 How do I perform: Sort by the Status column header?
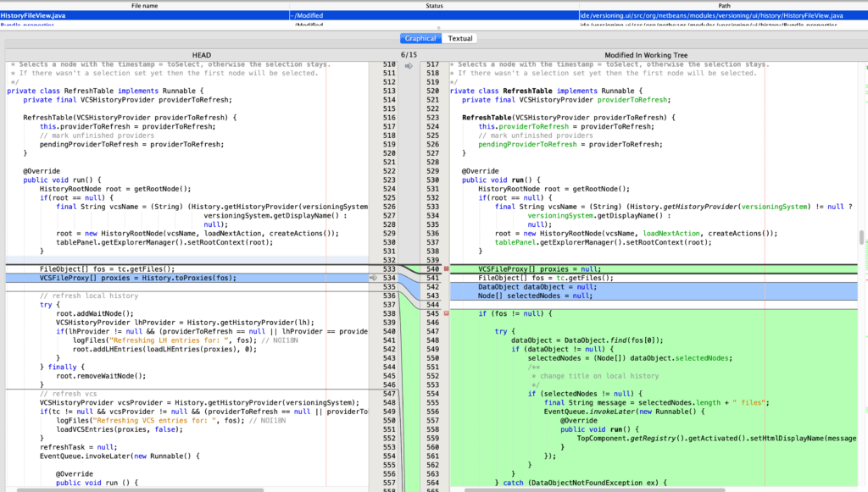tap(433, 5)
